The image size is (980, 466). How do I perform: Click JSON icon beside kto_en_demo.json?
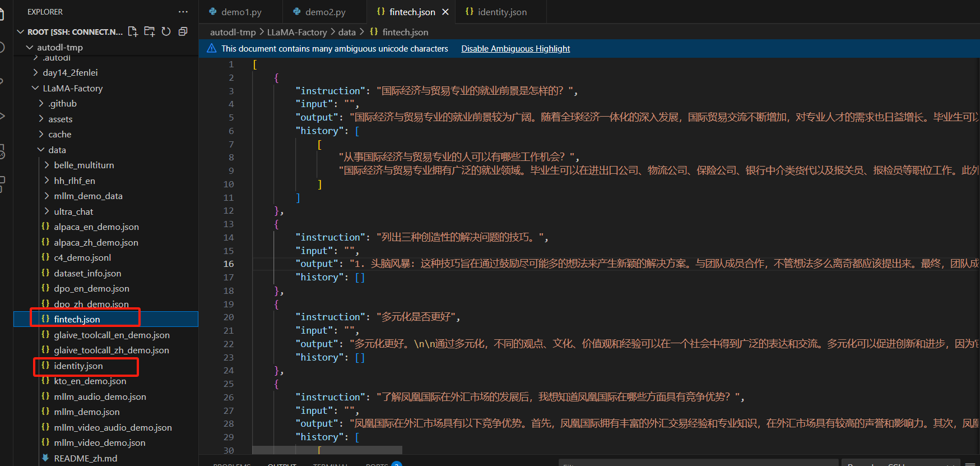[45, 381]
